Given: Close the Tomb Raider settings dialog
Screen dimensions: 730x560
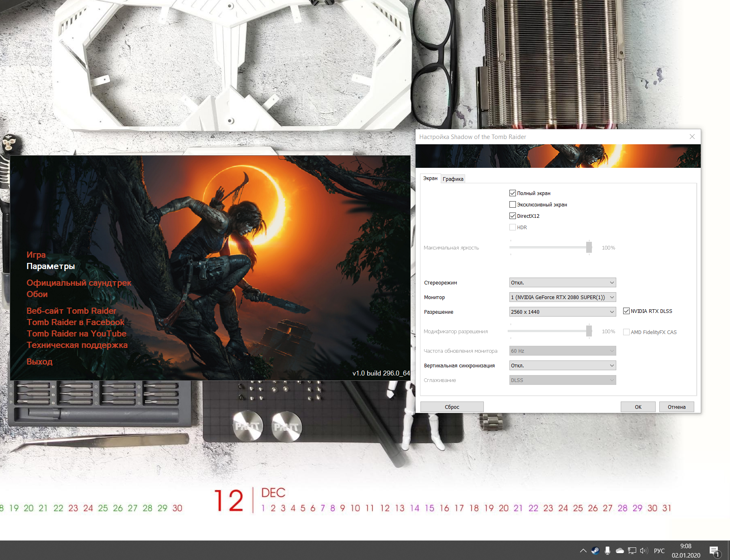Looking at the screenshot, I should coord(692,137).
